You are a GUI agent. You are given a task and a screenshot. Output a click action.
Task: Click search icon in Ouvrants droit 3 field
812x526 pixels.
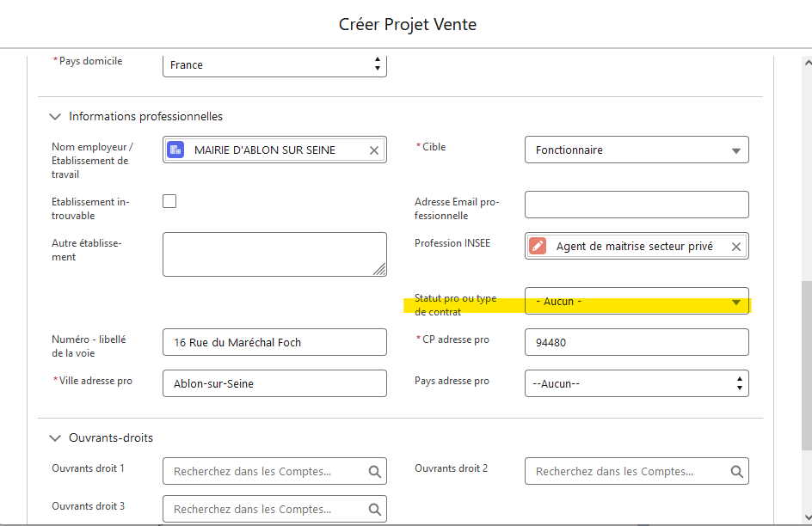click(x=374, y=510)
